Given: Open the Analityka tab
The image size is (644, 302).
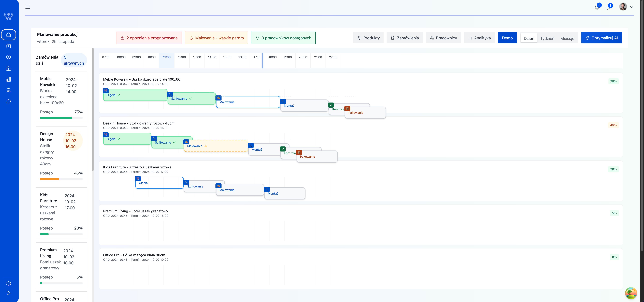Looking at the screenshot, I should [479, 38].
